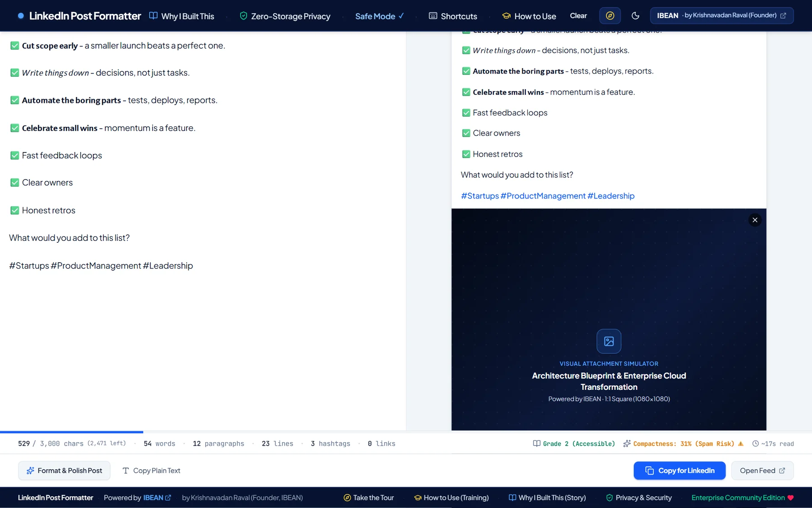Viewport: 812px width, 508px height.
Task: Toggle dark mode with the moon icon
Action: click(x=635, y=16)
